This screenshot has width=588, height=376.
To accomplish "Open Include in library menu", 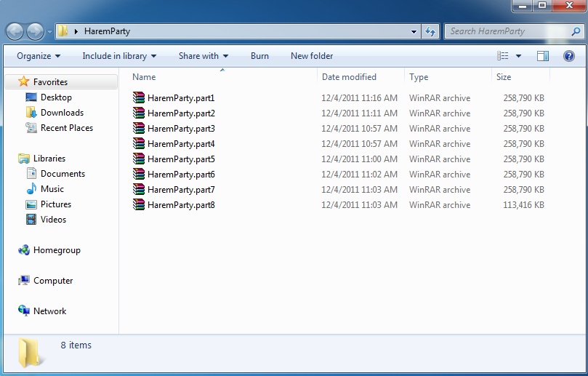I will click(x=119, y=56).
